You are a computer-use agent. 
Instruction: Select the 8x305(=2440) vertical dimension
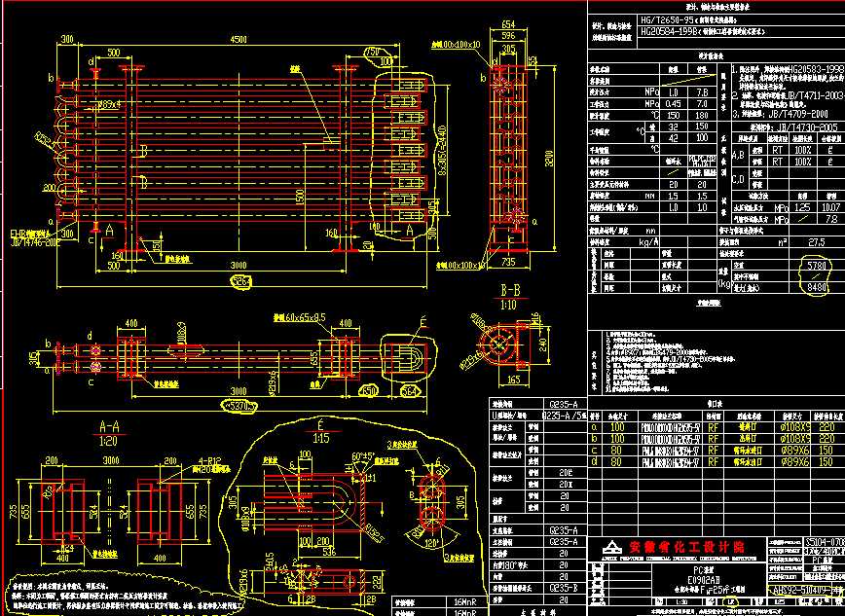[441, 152]
